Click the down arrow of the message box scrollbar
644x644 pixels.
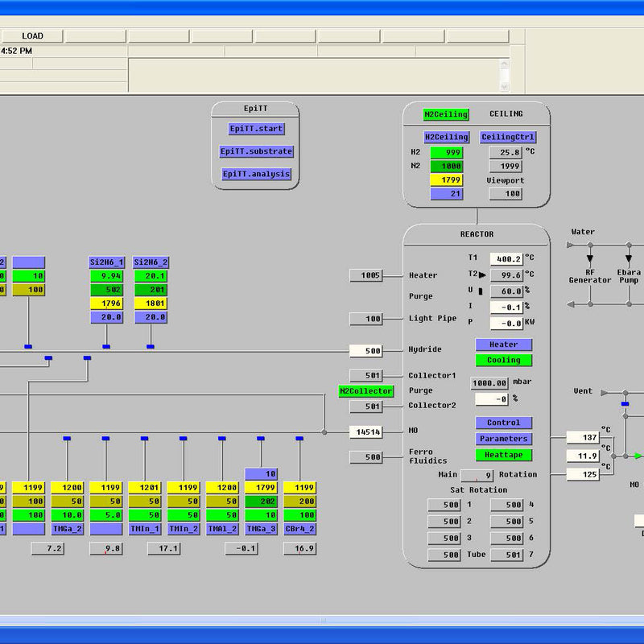coord(504,87)
